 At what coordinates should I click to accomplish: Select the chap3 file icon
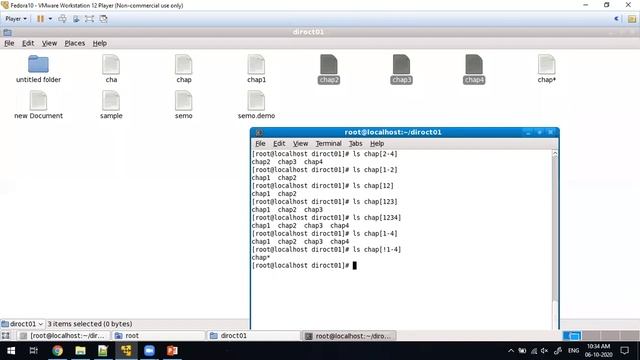(x=402, y=64)
